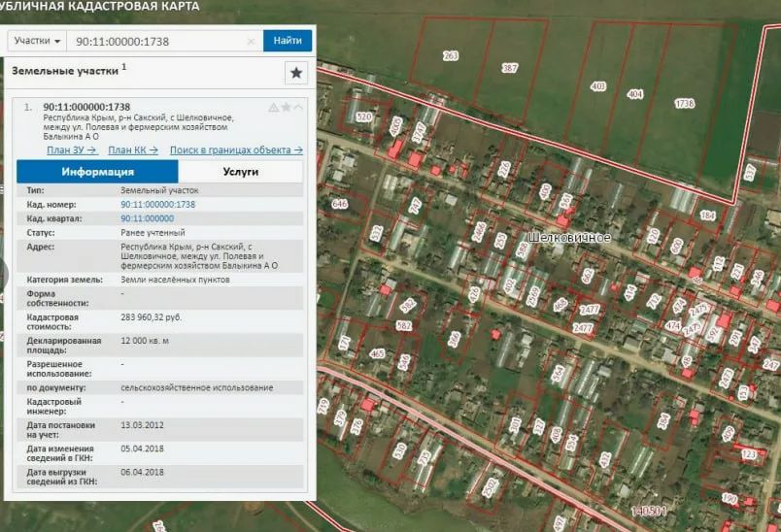This screenshot has width=781, height=532.
Task: Toggle the small favorite star on result 1
Action: (x=286, y=108)
